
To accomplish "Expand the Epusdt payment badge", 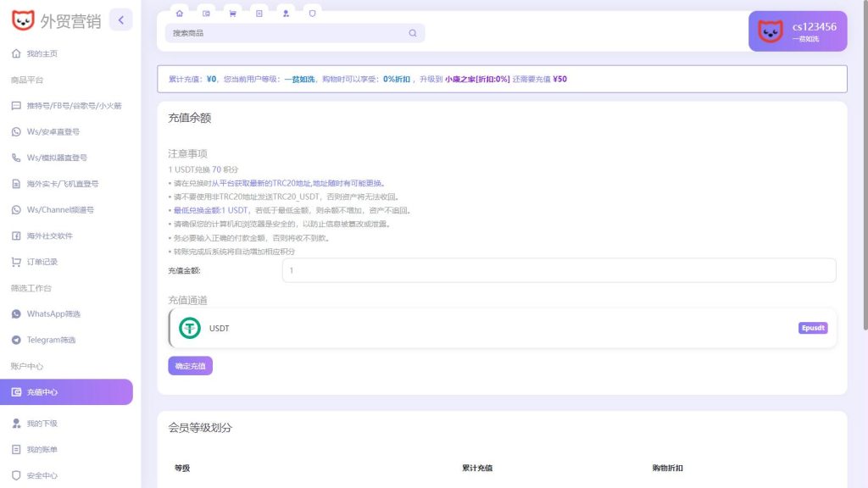I will (x=812, y=327).
